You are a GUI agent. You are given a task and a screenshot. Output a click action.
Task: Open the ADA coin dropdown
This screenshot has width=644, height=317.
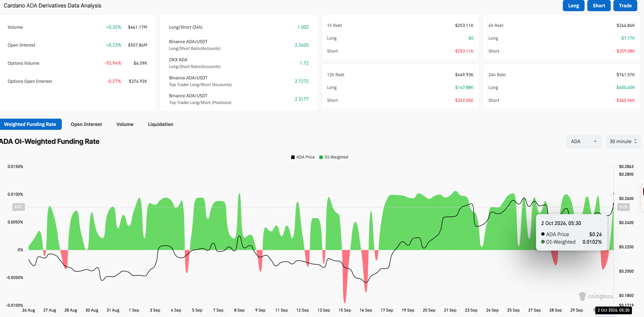(583, 142)
